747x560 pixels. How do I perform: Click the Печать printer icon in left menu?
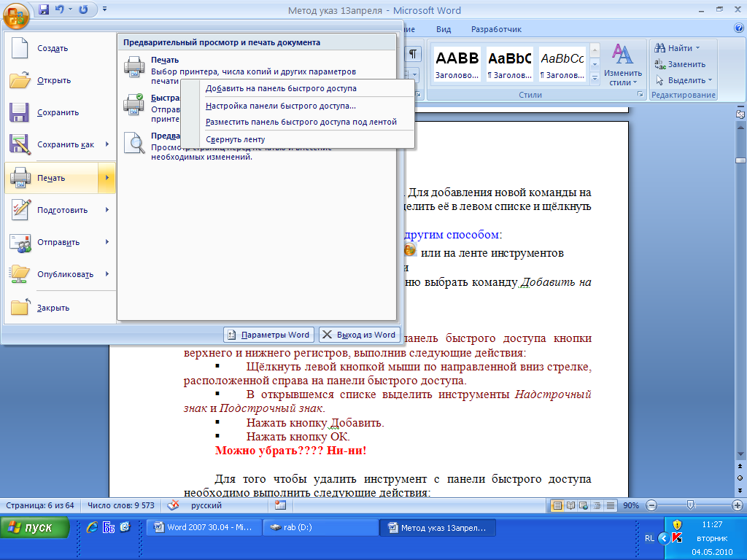coord(20,178)
